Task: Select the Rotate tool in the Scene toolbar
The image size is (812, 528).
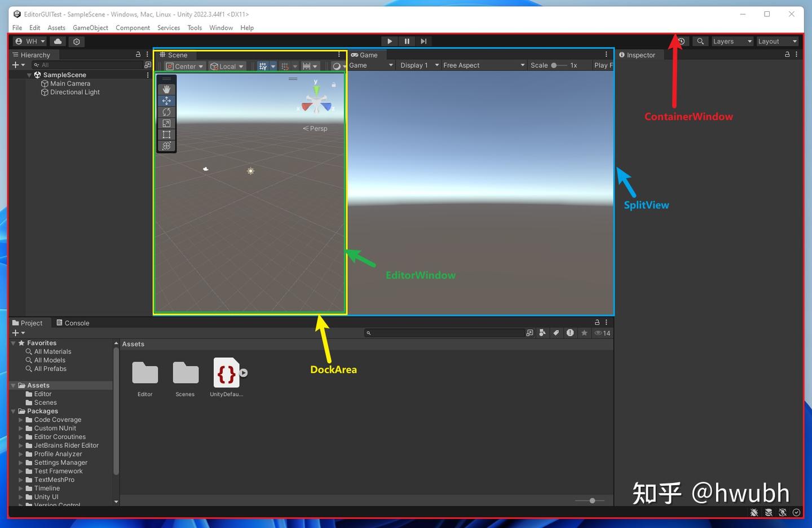Action: tap(166, 112)
